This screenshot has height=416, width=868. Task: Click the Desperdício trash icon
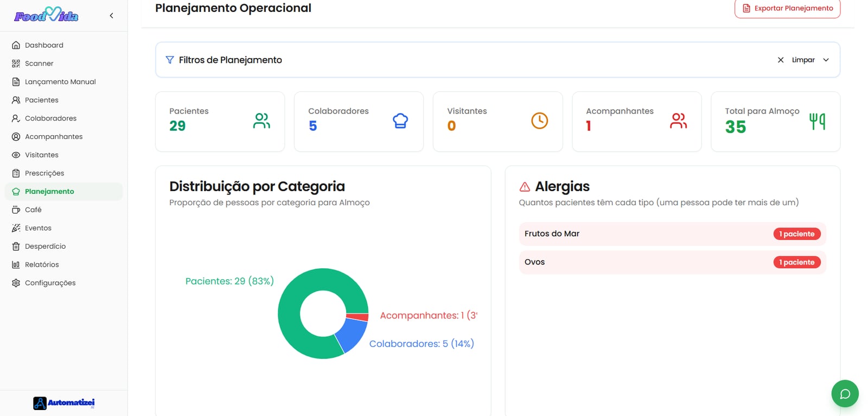click(x=16, y=247)
